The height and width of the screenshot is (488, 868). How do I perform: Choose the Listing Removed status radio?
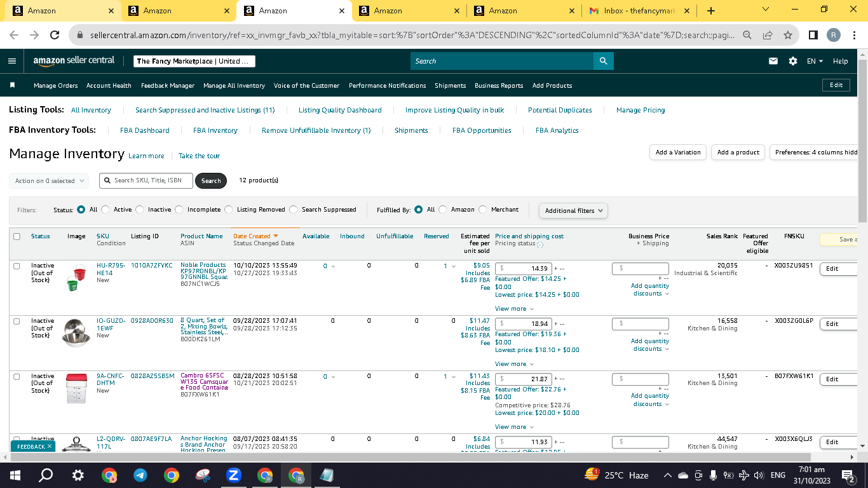229,210
